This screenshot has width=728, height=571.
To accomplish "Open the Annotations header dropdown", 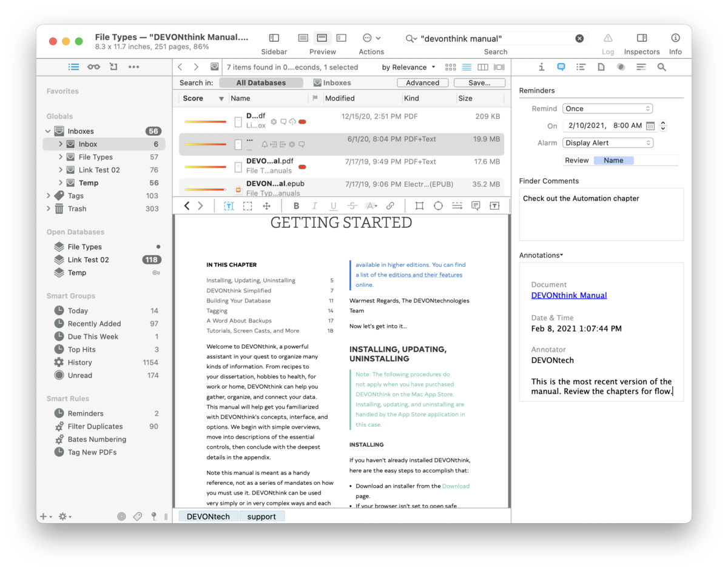I will coord(541,255).
